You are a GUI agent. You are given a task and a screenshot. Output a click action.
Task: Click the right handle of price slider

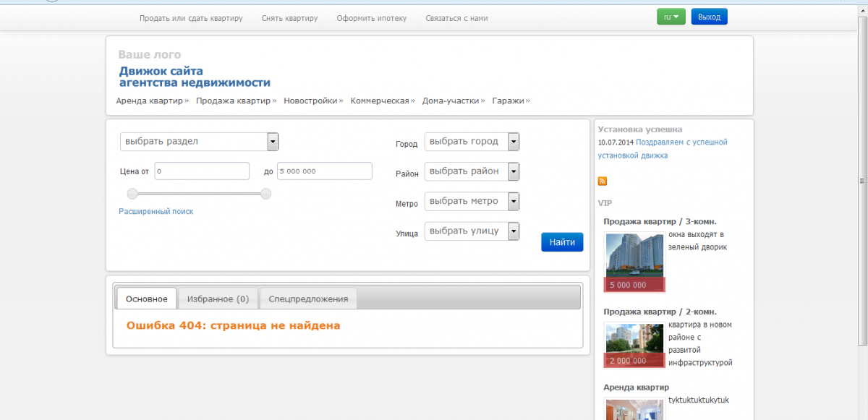tap(265, 194)
